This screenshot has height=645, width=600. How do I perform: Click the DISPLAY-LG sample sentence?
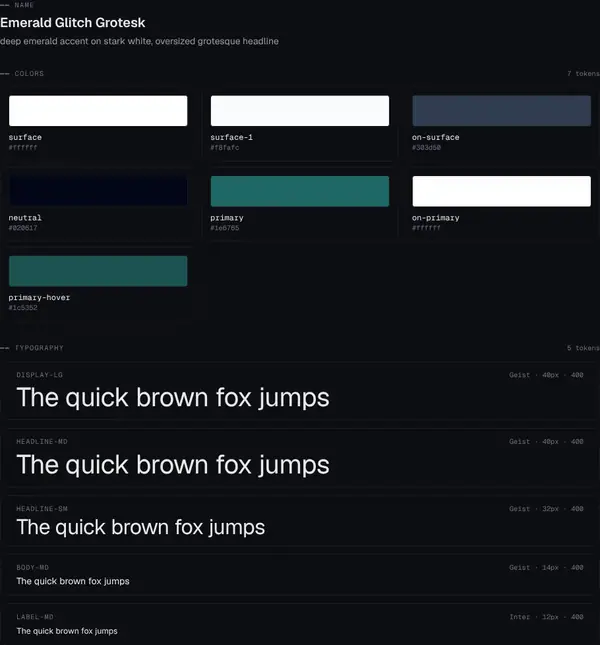click(x=173, y=398)
